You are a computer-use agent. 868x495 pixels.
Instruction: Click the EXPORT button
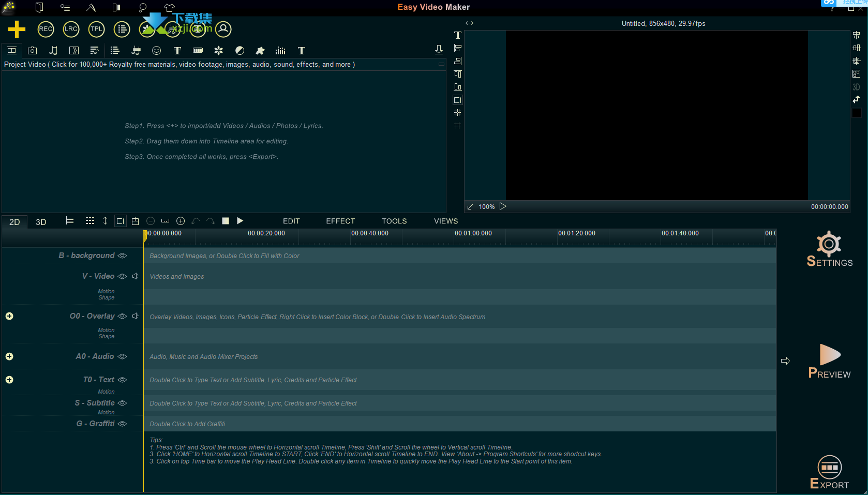(x=829, y=472)
